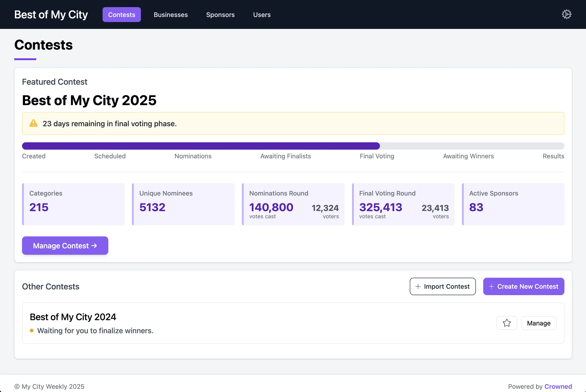Image resolution: width=586 pixels, height=392 pixels.
Task: Open the Users nav tab
Action: [262, 15]
